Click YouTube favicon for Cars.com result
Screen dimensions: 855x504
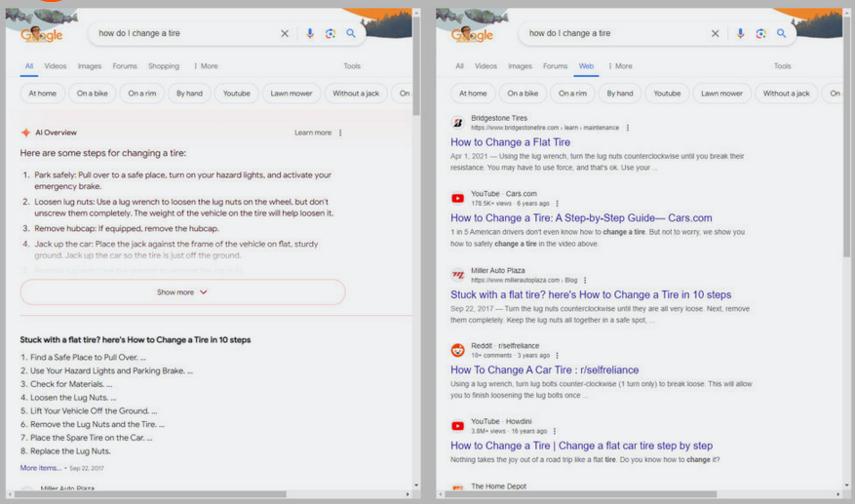(x=458, y=199)
